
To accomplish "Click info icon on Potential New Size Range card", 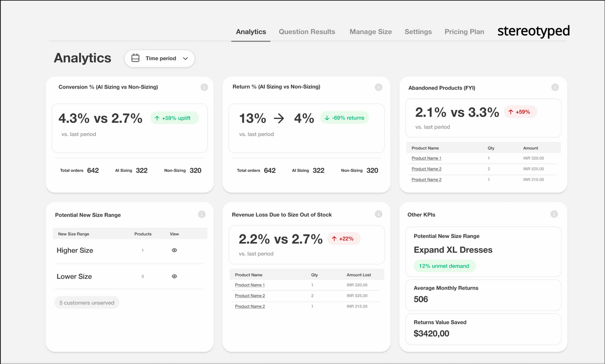I will tap(202, 214).
